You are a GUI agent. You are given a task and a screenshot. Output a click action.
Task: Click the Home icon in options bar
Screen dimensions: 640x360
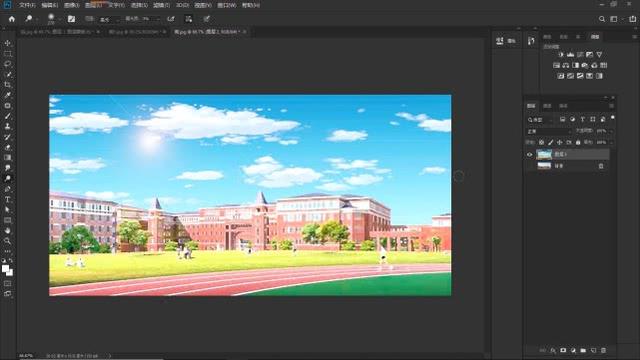[11, 19]
